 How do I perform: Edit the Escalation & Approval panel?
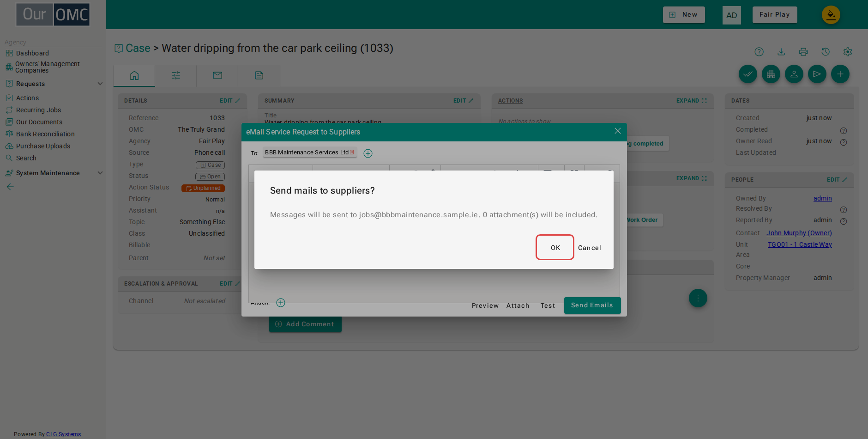[229, 284]
